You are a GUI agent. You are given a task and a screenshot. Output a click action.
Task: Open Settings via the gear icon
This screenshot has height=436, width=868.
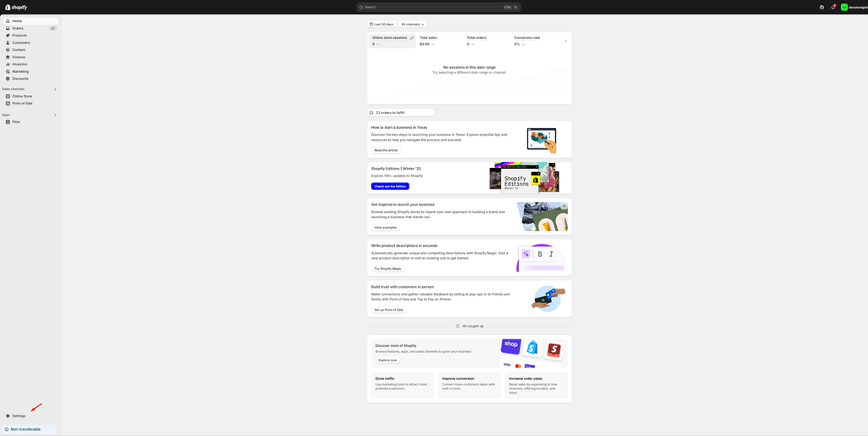pyautogui.click(x=8, y=416)
